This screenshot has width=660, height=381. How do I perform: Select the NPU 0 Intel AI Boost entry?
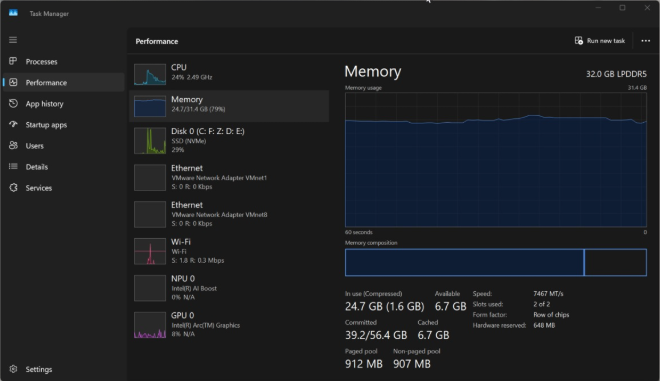pyautogui.click(x=229, y=288)
